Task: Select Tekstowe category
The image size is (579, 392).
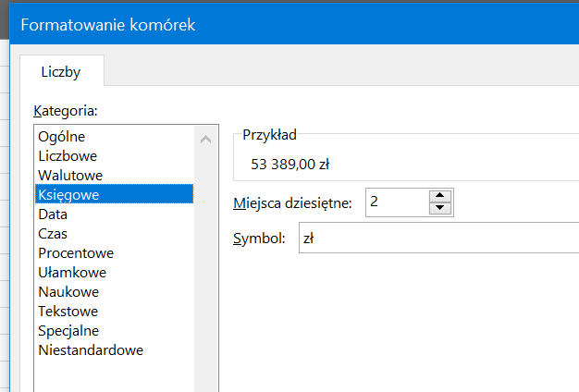Action: pyautogui.click(x=114, y=312)
